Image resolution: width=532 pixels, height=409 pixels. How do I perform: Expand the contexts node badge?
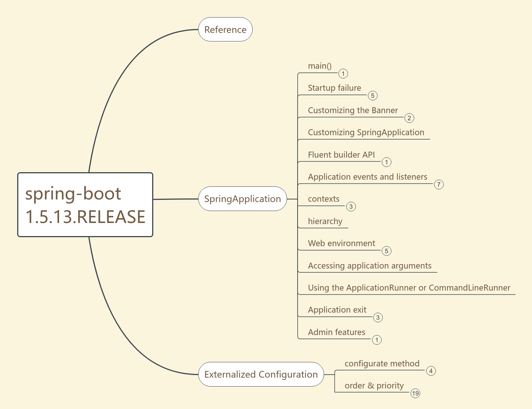[351, 206]
